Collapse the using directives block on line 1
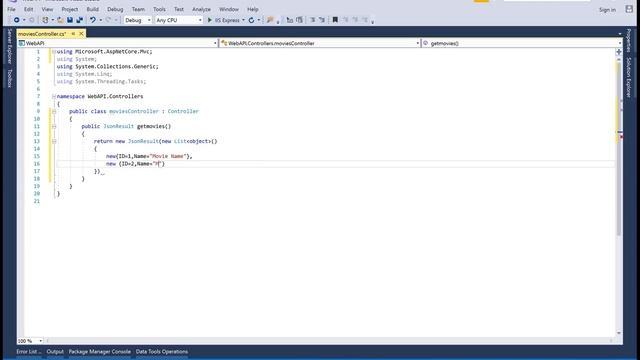Image resolution: width=640 pixels, height=360 pixels. click(x=53, y=52)
